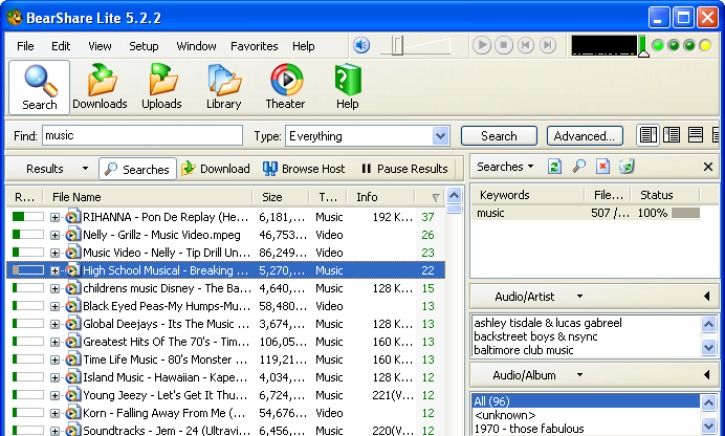Expand the Black Eyed Peas row
Viewport: 725px width, 436px height.
click(x=55, y=306)
